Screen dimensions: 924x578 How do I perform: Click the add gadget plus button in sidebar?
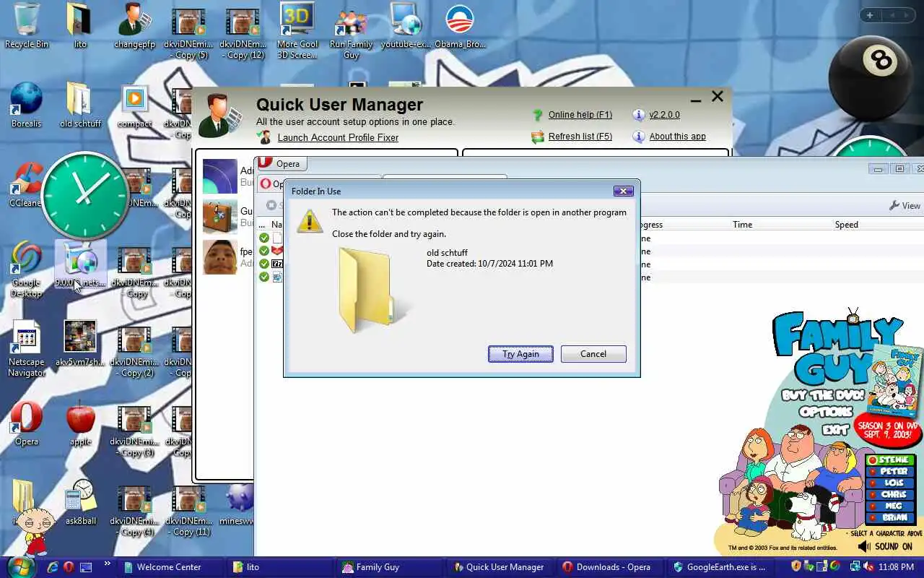point(870,15)
